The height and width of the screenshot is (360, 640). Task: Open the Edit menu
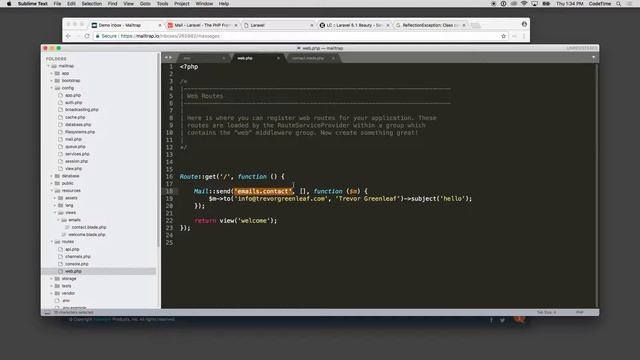coord(71,4)
